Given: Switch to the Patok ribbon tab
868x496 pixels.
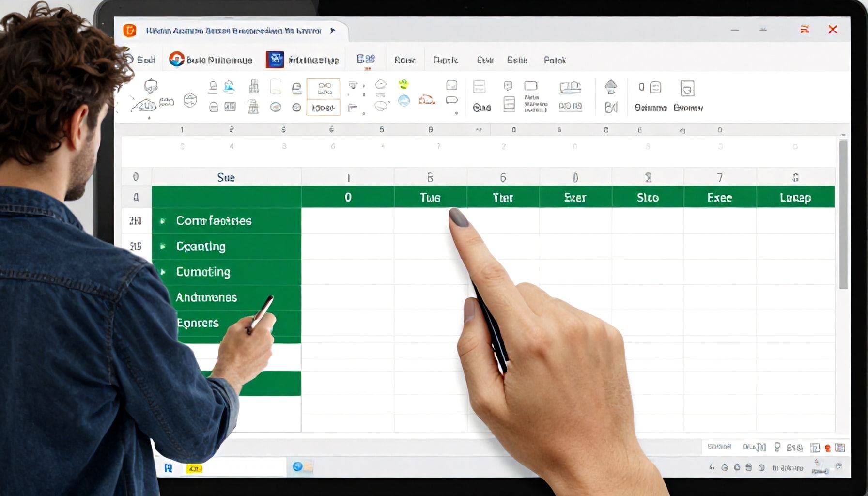Looking at the screenshot, I should (556, 60).
